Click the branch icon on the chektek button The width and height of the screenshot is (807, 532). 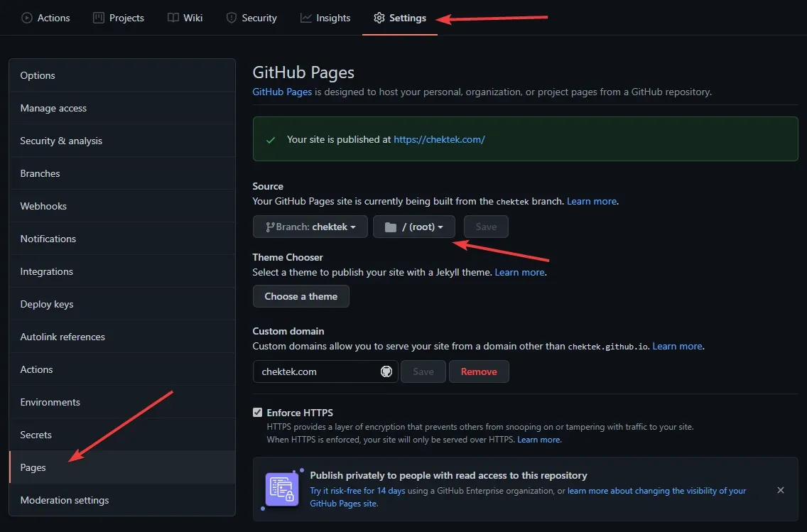click(272, 226)
